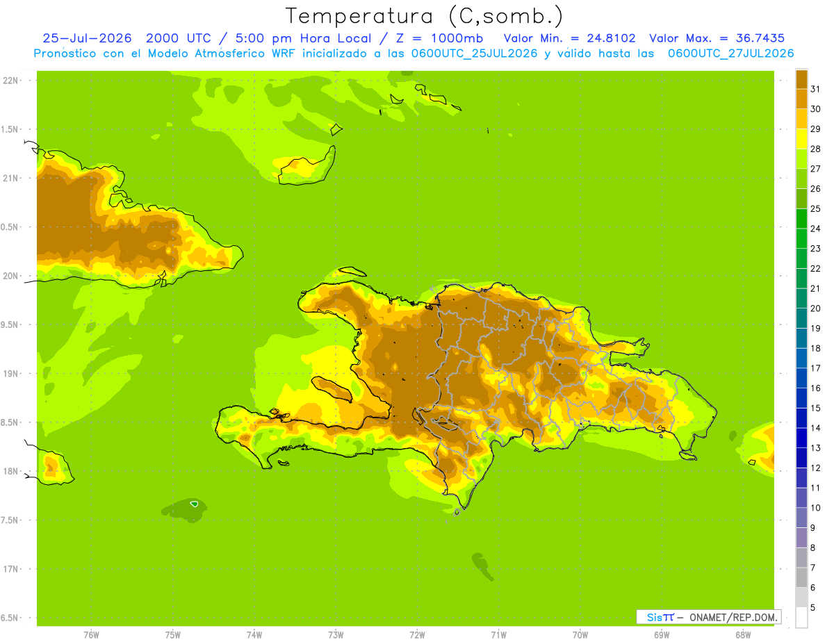
Task: Click the '21N' latitude axis label
Action: [x=11, y=178]
